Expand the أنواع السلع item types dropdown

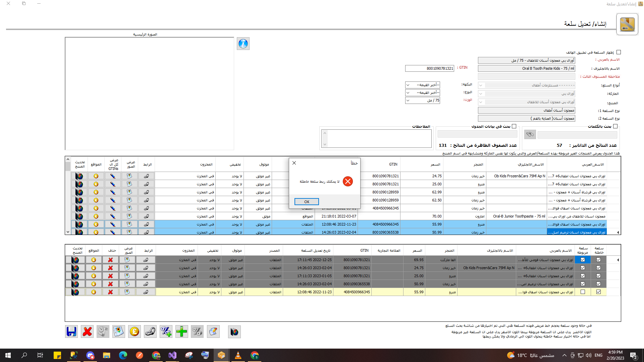pos(481,85)
